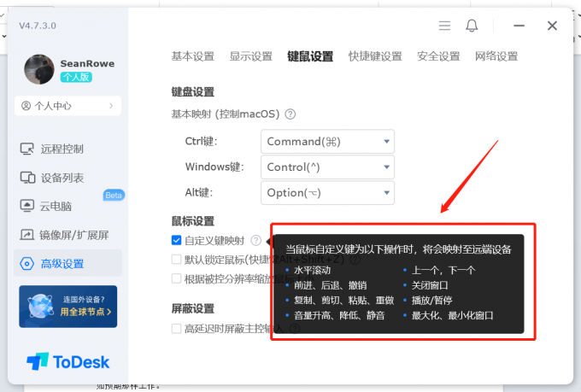Click tooltip item 关闭窗口
Image resolution: width=581 pixels, height=392 pixels.
click(430, 285)
